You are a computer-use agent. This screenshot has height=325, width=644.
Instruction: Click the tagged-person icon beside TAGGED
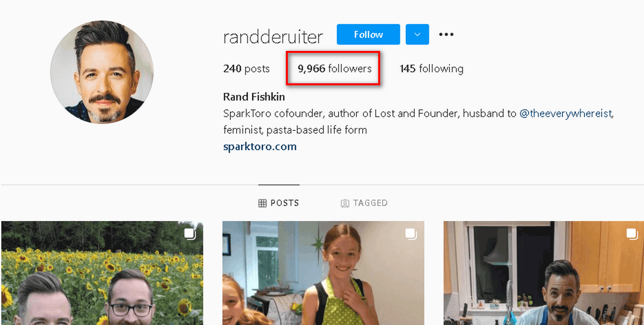click(345, 203)
